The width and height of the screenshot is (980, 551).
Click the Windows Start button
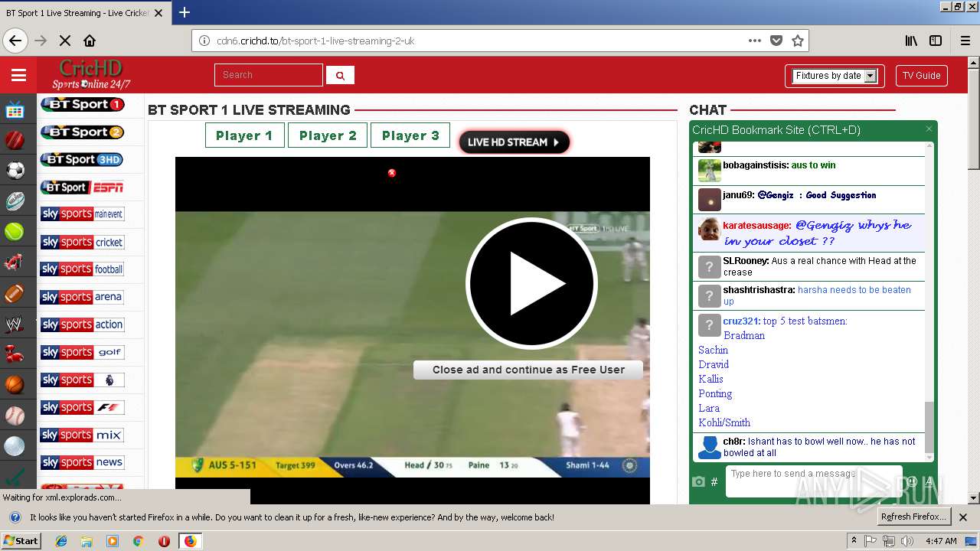pyautogui.click(x=21, y=540)
